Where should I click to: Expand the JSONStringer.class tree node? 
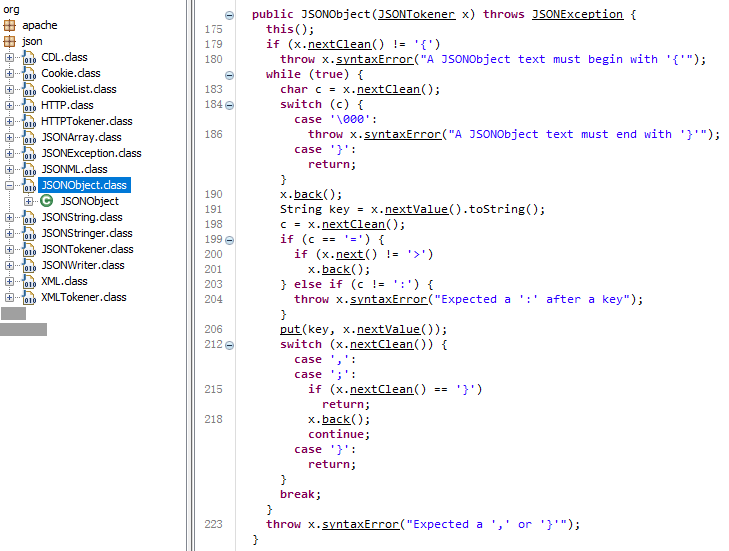point(9,233)
